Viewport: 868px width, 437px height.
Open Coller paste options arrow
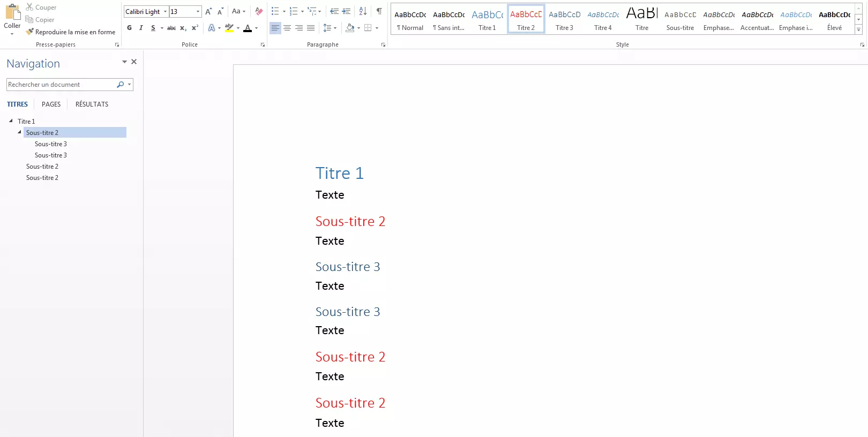(12, 34)
